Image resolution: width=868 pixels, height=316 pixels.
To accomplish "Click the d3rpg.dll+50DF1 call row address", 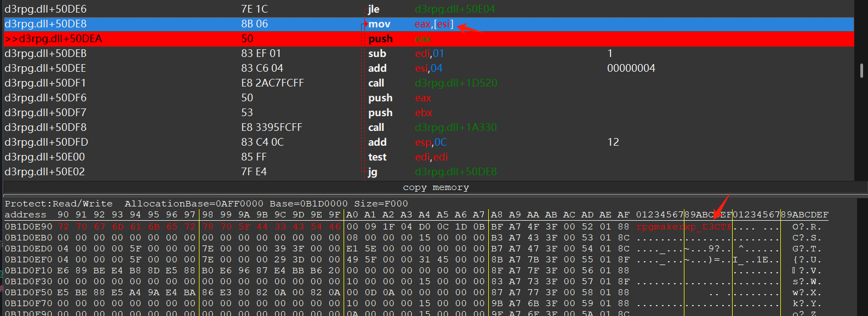I will tap(45, 83).
